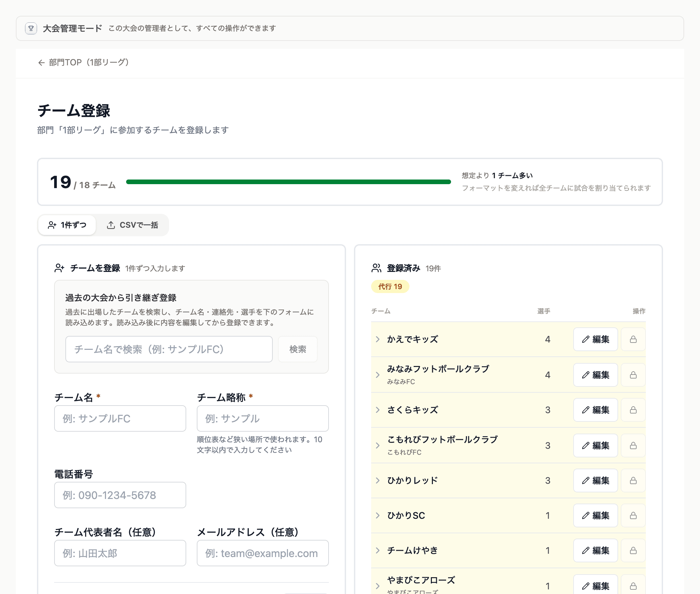This screenshot has width=700, height=594.
Task: Click the 登録済み people icon
Action: point(376,268)
